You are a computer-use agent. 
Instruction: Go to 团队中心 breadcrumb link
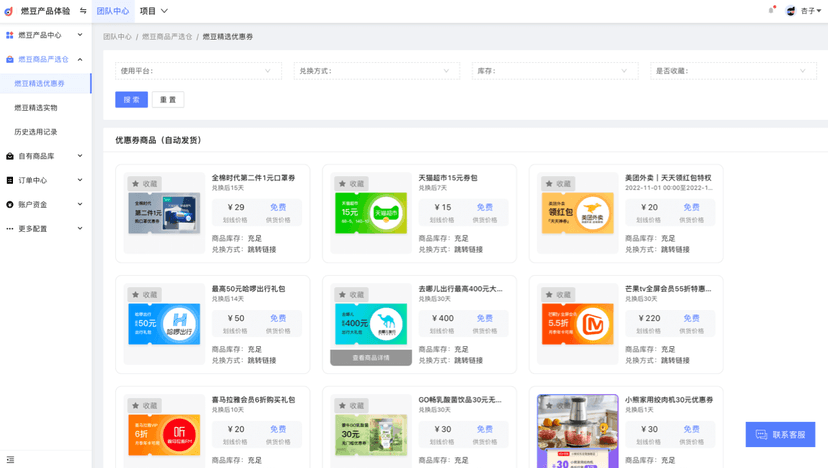click(117, 36)
